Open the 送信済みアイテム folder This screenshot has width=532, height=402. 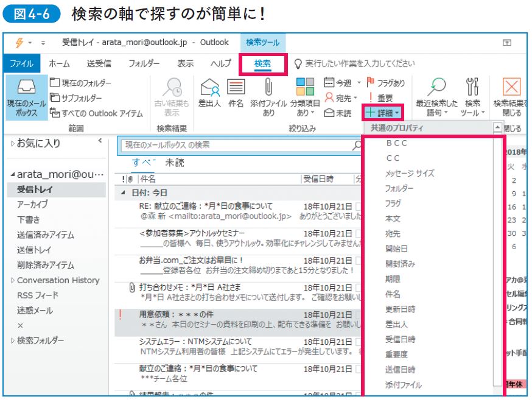click(46, 235)
